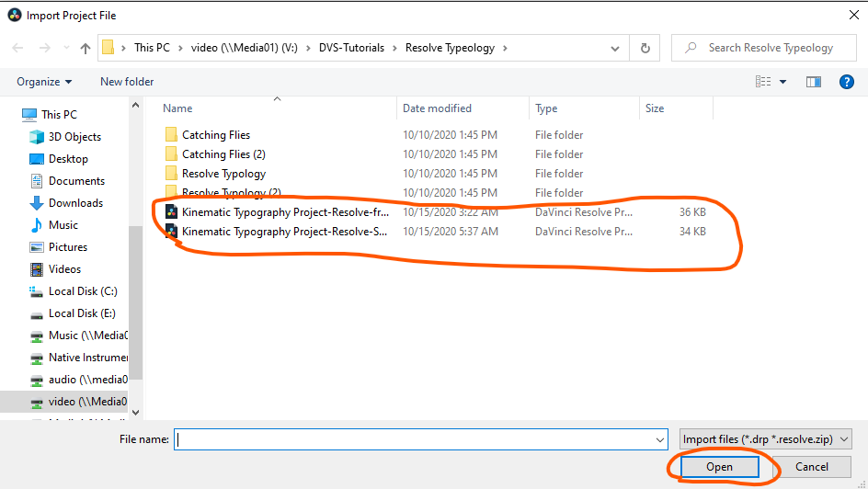Open File name history dropdown
868x489 pixels.
[x=660, y=439]
